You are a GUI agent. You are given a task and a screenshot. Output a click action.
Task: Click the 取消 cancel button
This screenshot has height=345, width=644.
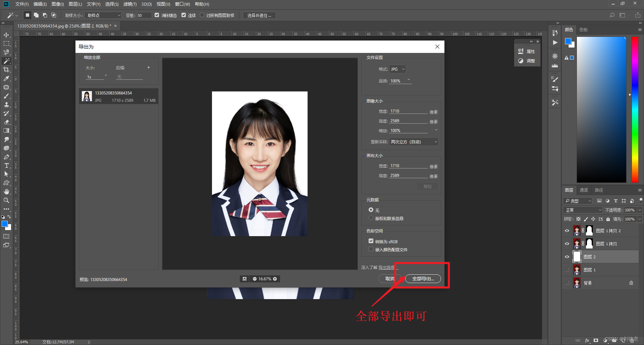(390, 279)
